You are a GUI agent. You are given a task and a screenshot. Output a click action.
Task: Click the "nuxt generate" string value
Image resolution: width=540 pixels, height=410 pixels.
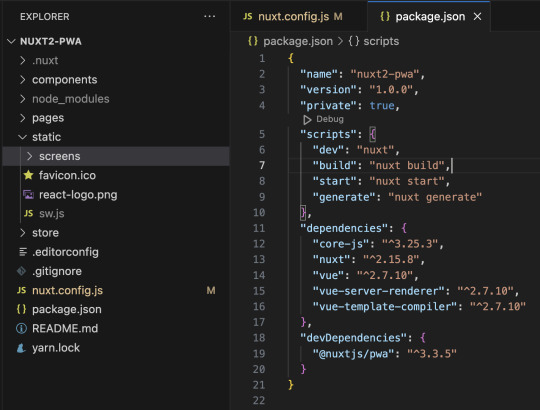(x=435, y=197)
